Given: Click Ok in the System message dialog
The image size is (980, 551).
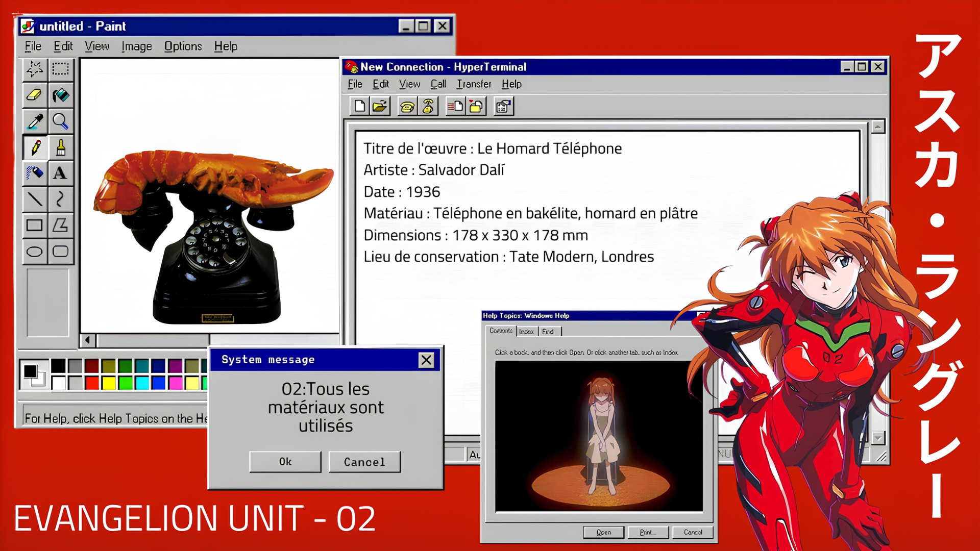Looking at the screenshot, I should [285, 462].
